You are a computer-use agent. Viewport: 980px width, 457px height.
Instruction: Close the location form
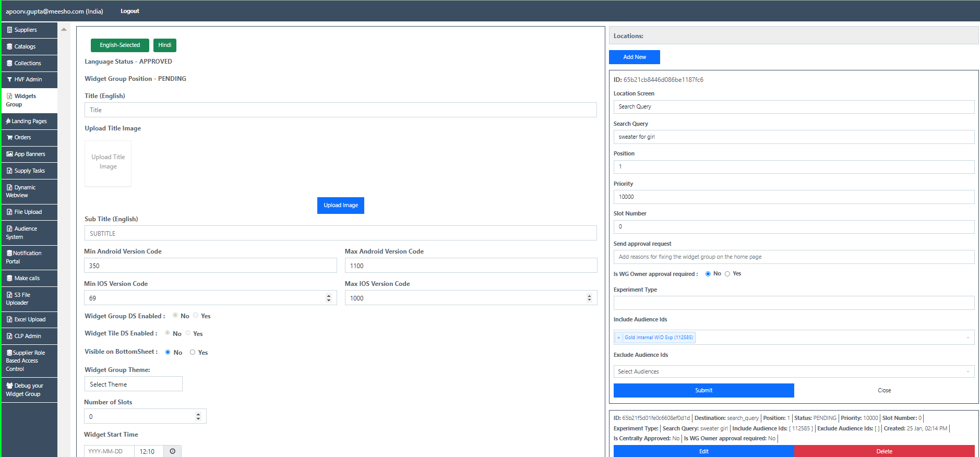pos(885,390)
